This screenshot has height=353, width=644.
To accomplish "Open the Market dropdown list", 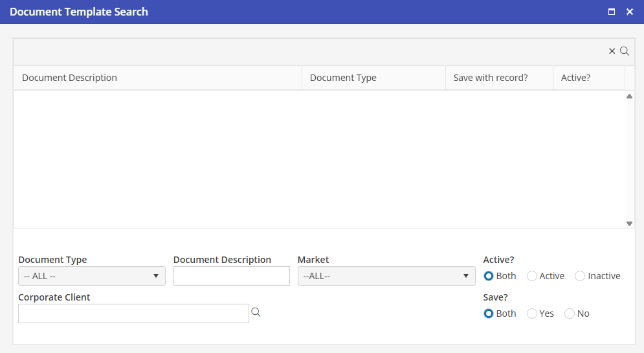I will click(386, 276).
